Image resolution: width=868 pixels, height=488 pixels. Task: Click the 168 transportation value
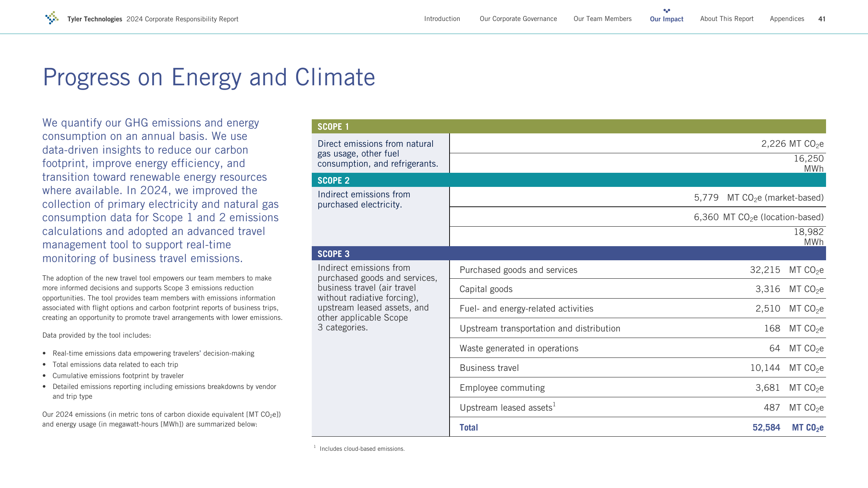[x=772, y=329]
